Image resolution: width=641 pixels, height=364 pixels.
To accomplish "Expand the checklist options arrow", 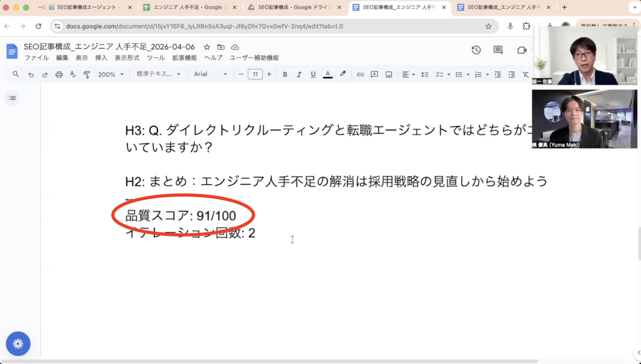I will (x=449, y=75).
